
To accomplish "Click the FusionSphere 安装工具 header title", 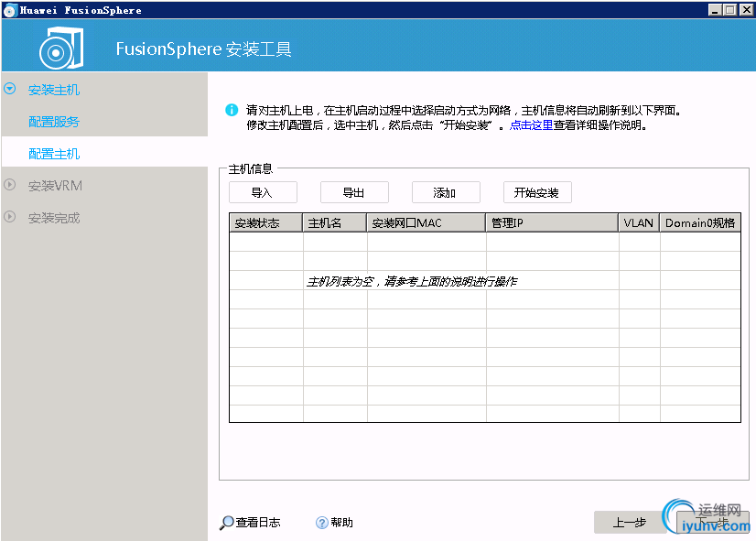I will coord(203,49).
